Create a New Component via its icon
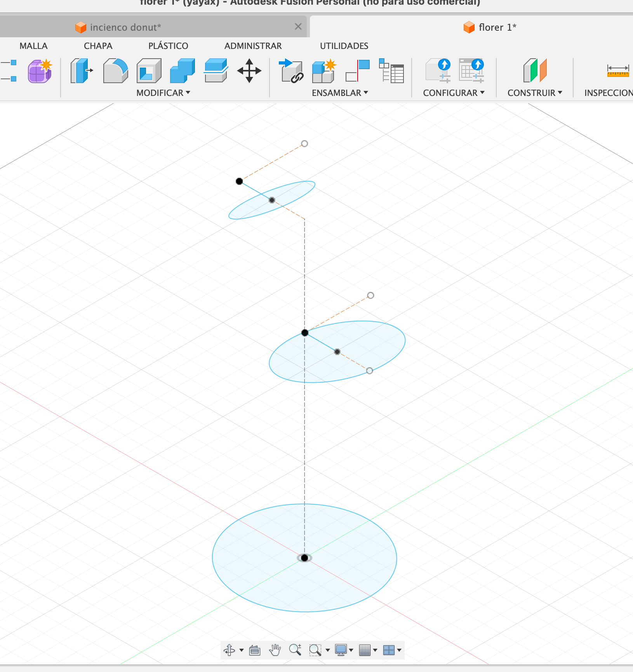The height and width of the screenshot is (672, 633). (x=324, y=71)
